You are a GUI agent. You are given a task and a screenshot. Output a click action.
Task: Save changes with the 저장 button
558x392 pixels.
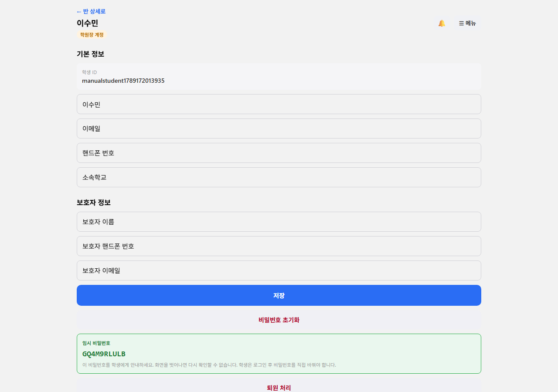[x=279, y=295]
